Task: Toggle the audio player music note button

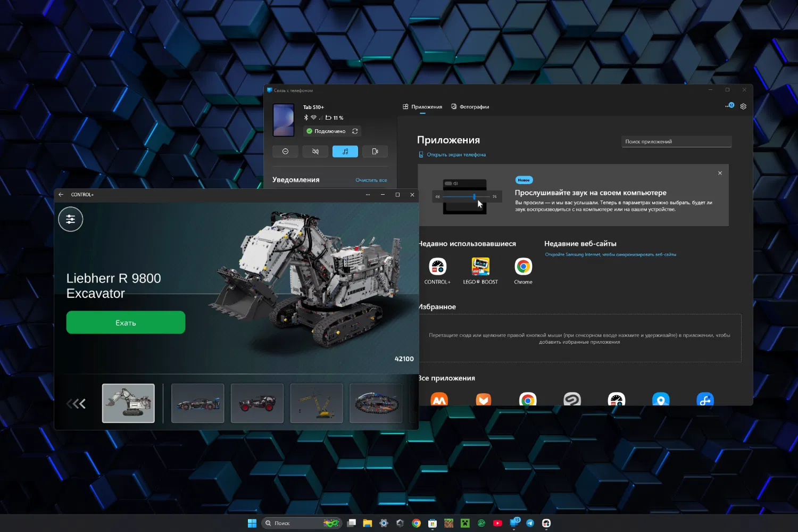Action: pos(345,152)
